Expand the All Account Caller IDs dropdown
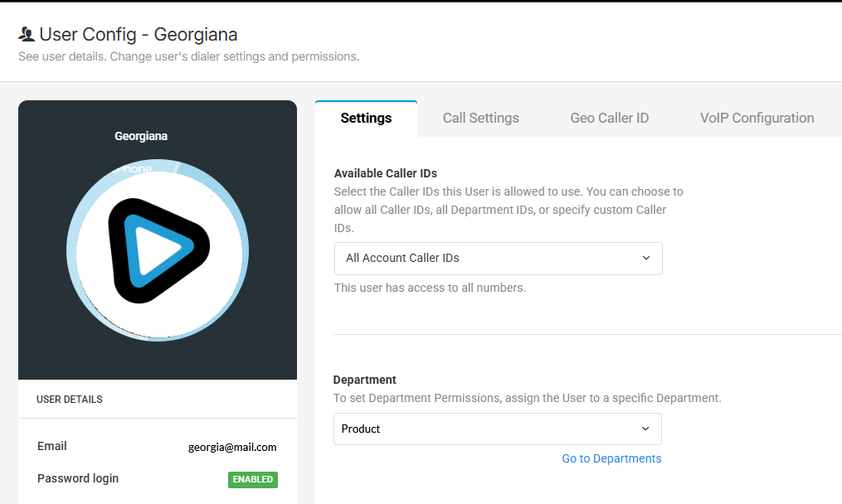 tap(498, 258)
